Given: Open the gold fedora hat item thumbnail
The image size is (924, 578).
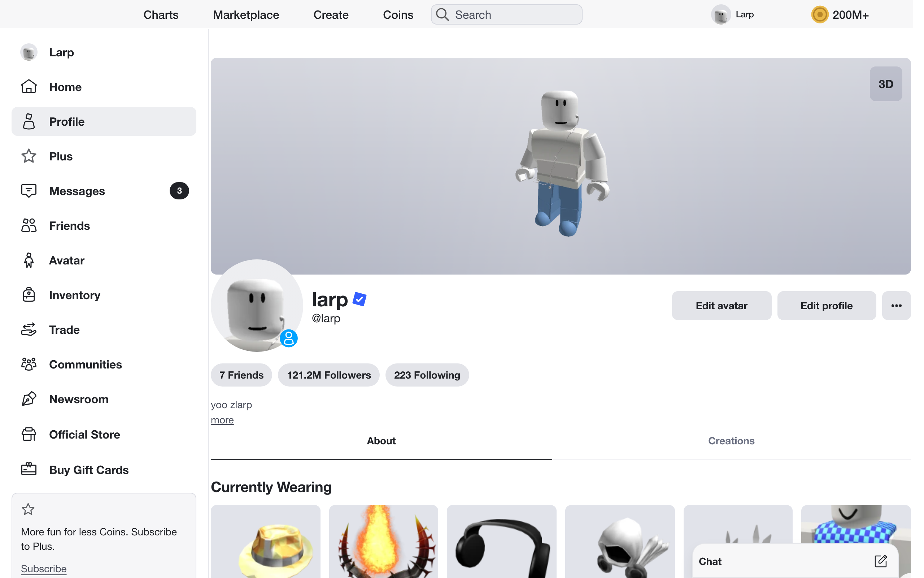Looking at the screenshot, I should (x=265, y=541).
